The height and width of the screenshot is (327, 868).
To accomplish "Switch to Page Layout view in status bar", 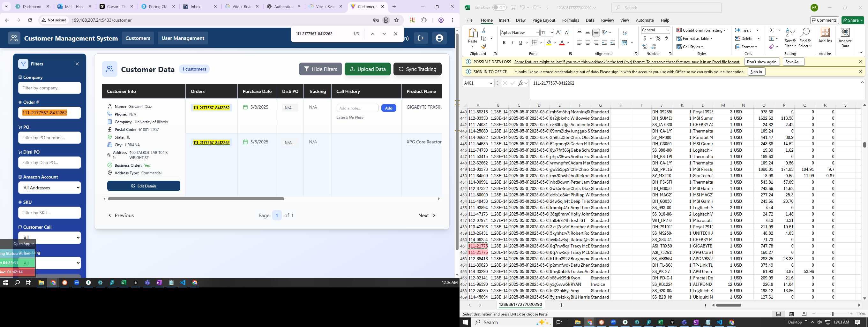I will 791,314.
